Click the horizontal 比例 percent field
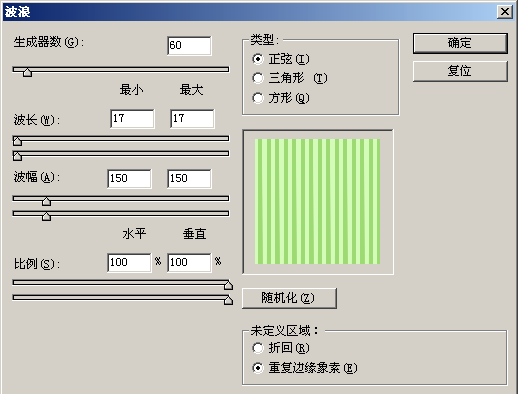 129,262
